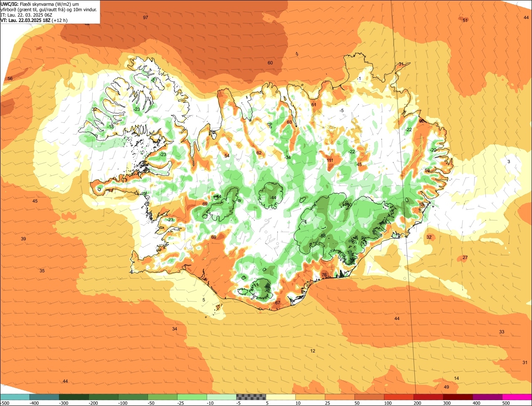Click the map value 27 off the southeast coast
532x406 pixels.
pos(465,257)
